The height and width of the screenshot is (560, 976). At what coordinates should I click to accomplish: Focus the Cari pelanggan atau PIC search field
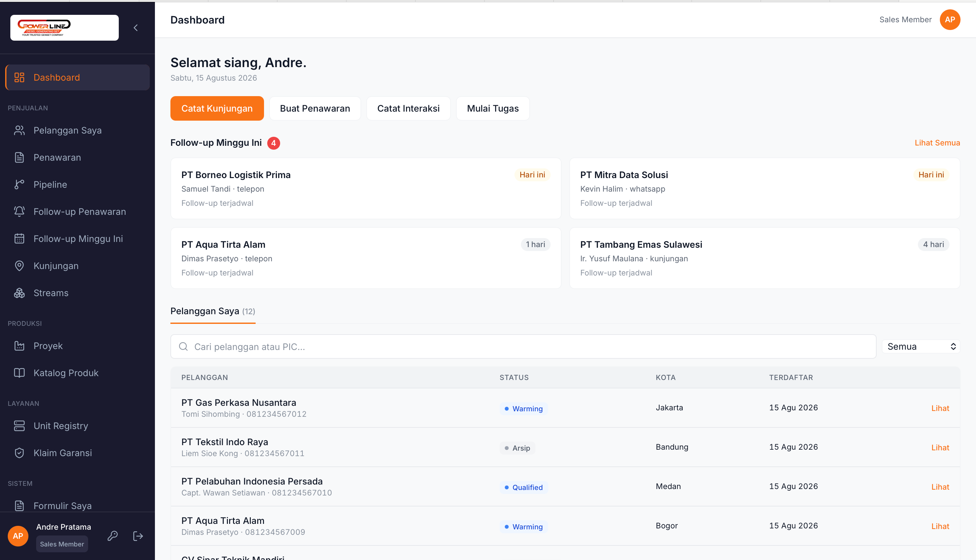click(523, 346)
